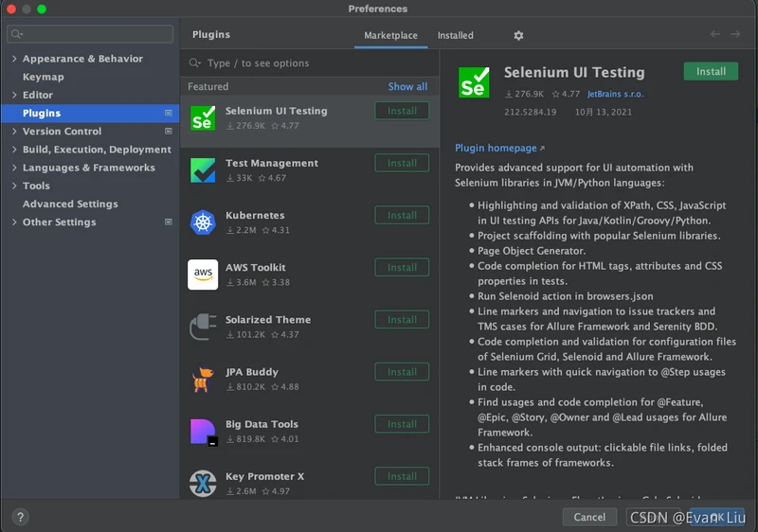
Task: Click Show all featured plugins
Action: coord(407,87)
